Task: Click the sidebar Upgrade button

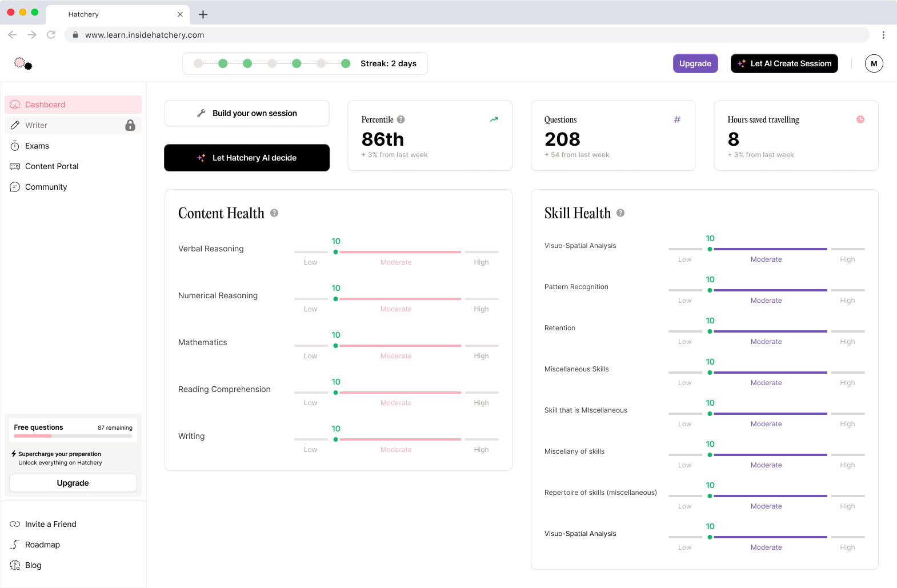Action: pos(73,483)
